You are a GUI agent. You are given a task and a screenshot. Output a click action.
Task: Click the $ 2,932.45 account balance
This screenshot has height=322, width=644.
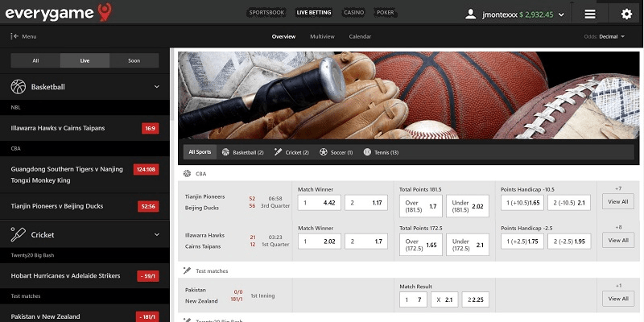coord(535,14)
